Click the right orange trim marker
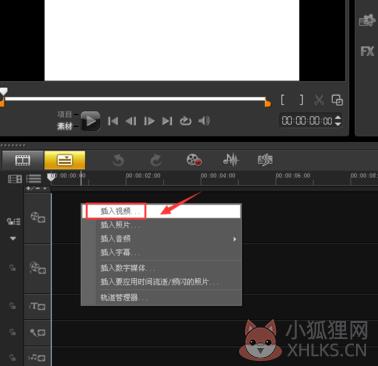The image size is (378, 366). (268, 104)
